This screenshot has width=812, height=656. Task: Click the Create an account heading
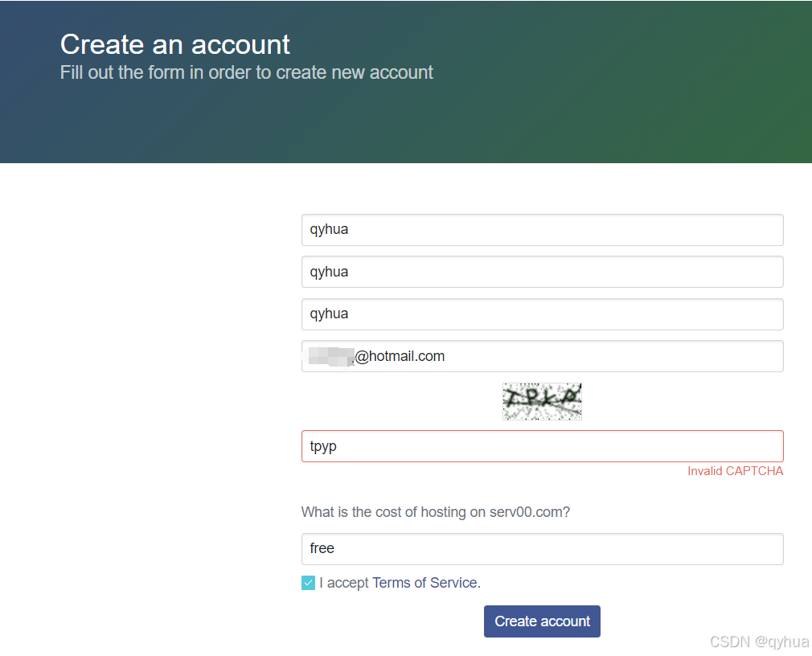point(175,44)
